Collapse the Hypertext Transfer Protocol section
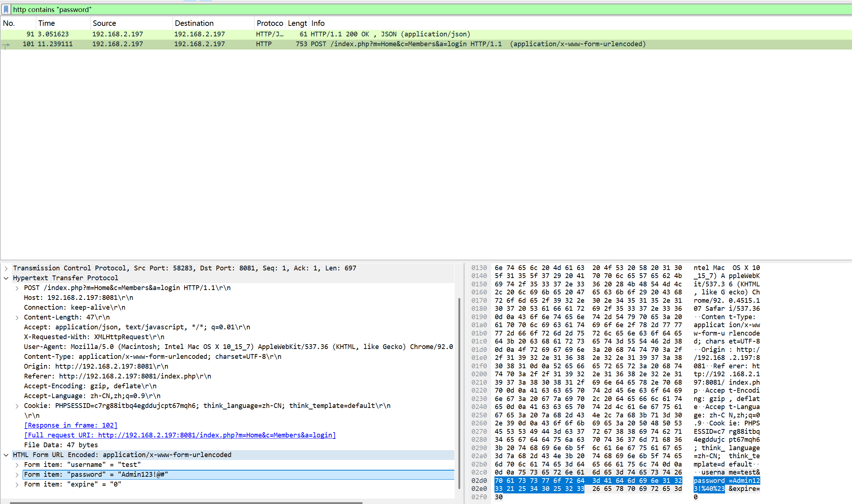Image resolution: width=852 pixels, height=504 pixels. coord(6,278)
